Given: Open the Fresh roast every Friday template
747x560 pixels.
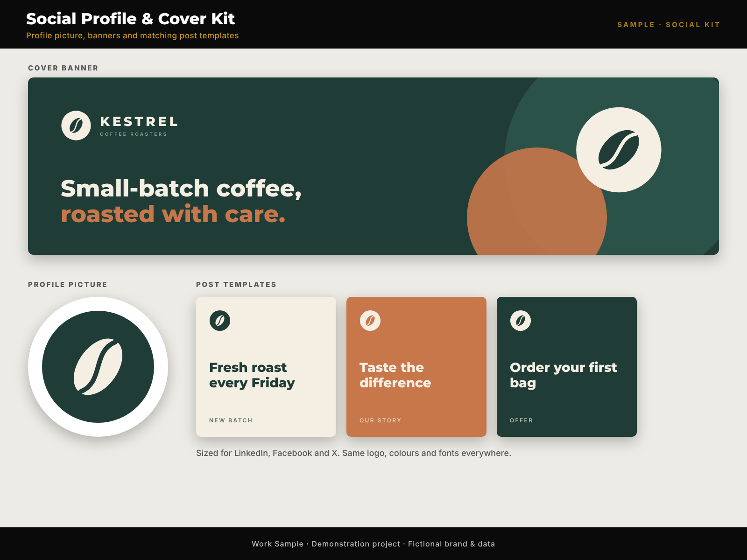Looking at the screenshot, I should click(266, 367).
